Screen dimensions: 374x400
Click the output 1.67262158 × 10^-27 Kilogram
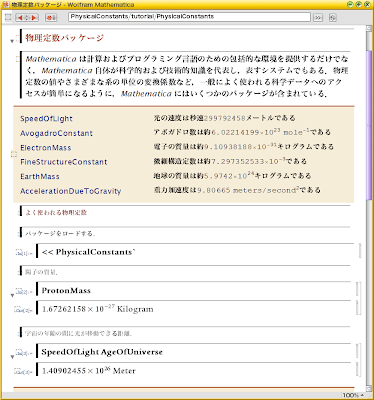(x=98, y=309)
